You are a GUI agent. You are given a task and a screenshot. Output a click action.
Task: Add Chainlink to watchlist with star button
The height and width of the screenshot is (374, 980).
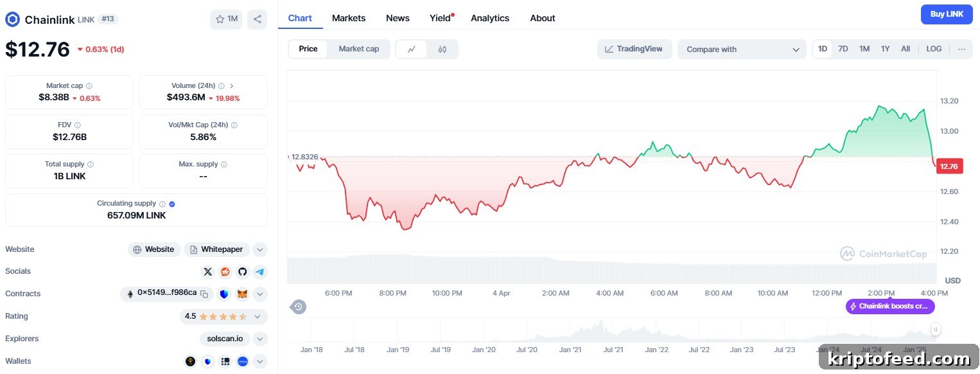click(226, 19)
